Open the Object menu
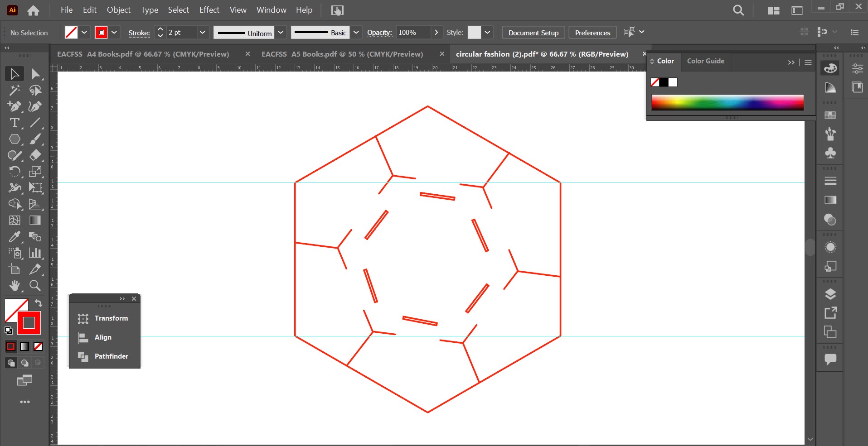This screenshot has width=868, height=446. [x=119, y=10]
